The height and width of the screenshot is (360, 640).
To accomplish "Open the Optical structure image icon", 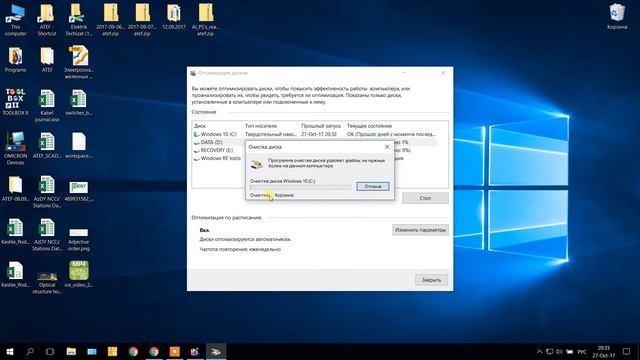I will tap(47, 282).
